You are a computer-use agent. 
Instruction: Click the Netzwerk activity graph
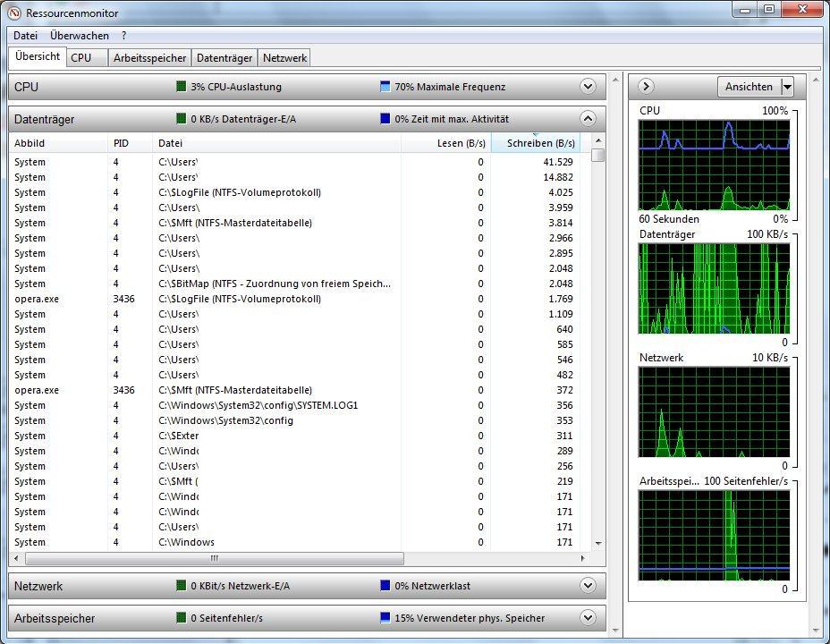click(714, 411)
